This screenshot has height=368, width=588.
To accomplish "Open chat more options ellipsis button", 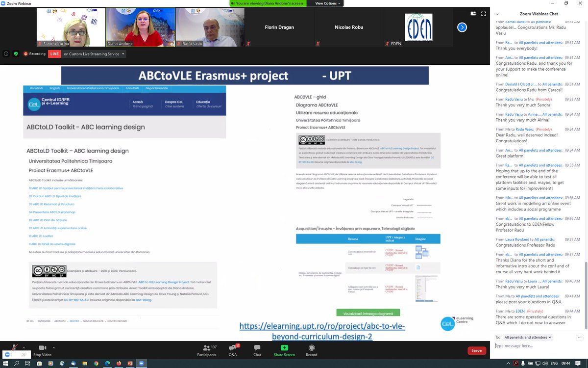I will [580, 337].
